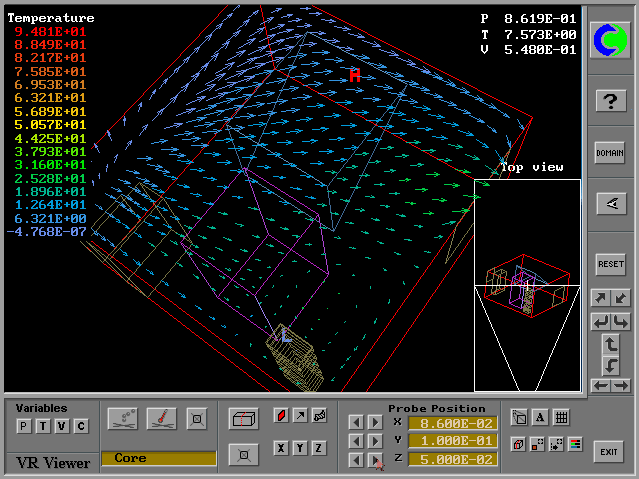The width and height of the screenshot is (639, 479).
Task: Click the C variable selection button
Action: click(81, 427)
